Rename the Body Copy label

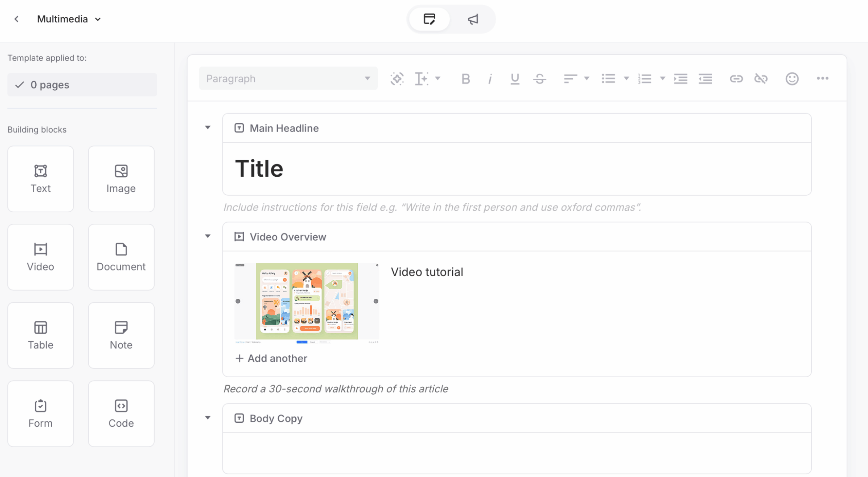(276, 418)
